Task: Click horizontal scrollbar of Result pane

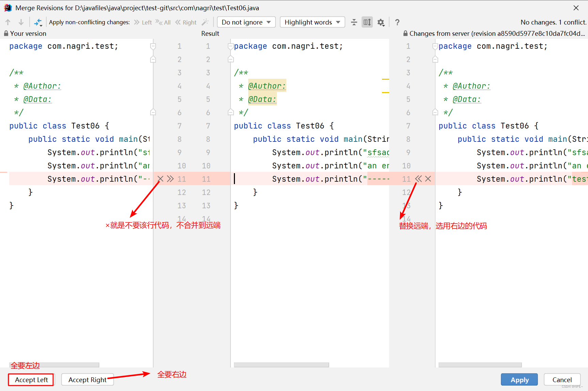Action: point(282,365)
